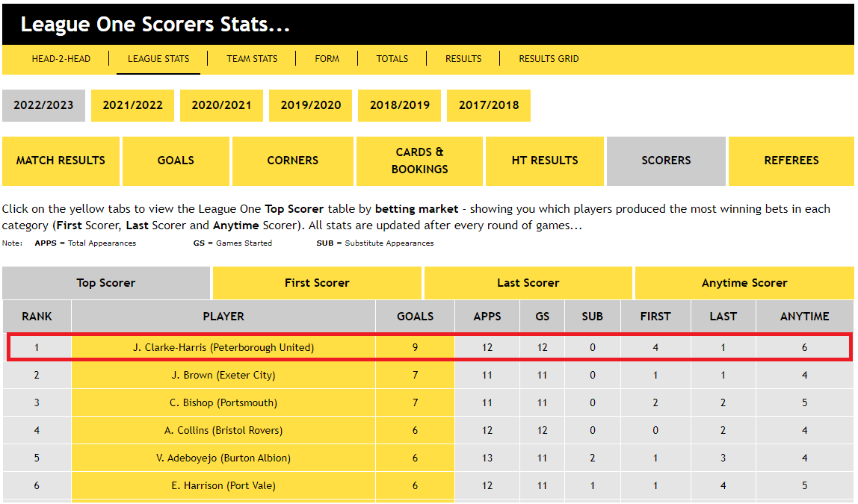Show CARDS & BOOKINGS data
Image resolution: width=858 pixels, height=504 pixels.
coord(419,161)
